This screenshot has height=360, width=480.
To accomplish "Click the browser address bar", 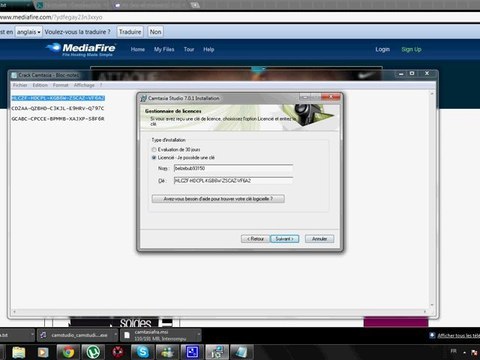I will (x=240, y=17).
